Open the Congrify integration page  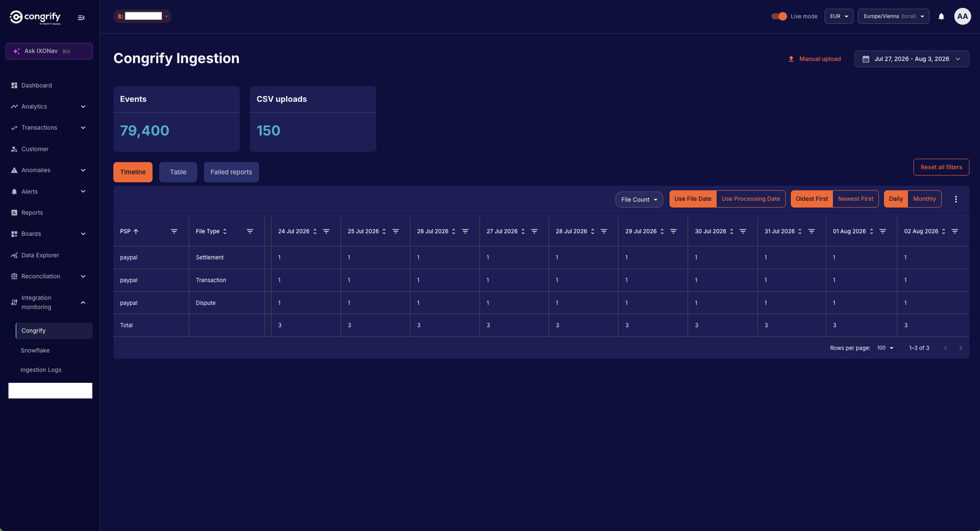[x=54, y=331]
